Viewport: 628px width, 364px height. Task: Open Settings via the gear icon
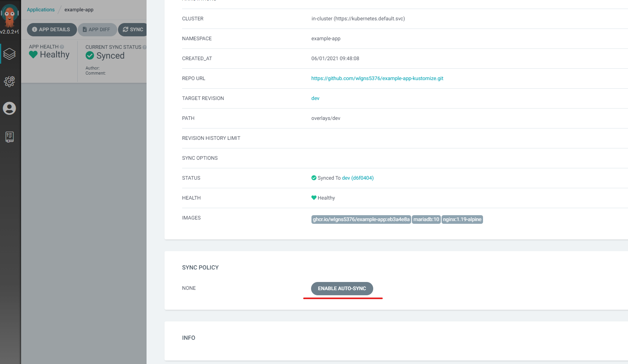click(10, 81)
